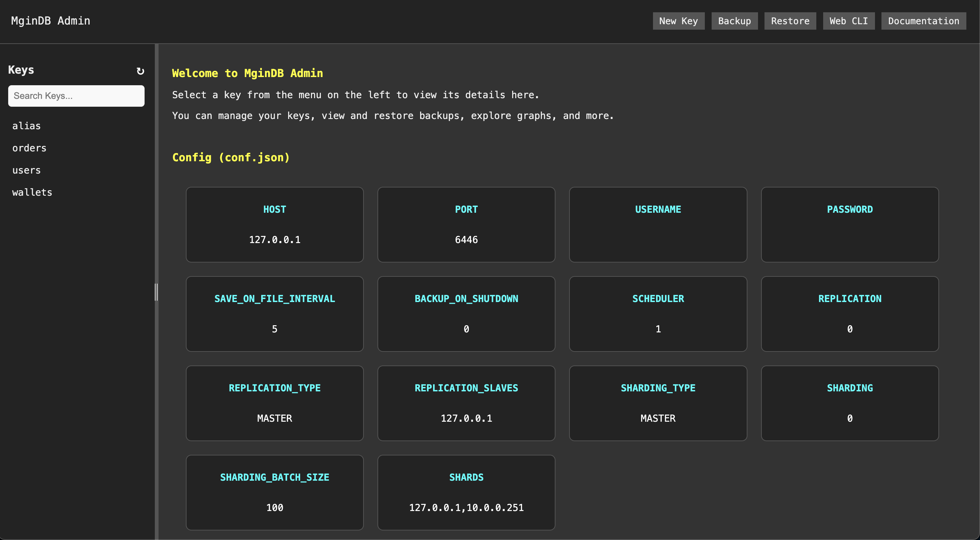Click the refresh keys icon
The width and height of the screenshot is (980, 540).
pos(139,71)
